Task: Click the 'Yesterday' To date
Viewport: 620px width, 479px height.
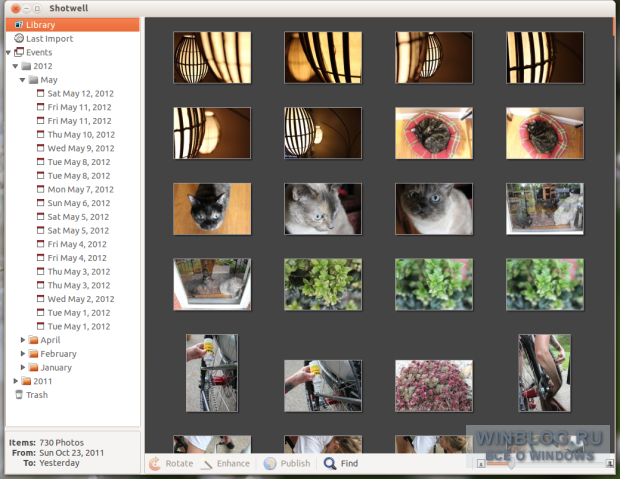Action: click(x=59, y=463)
